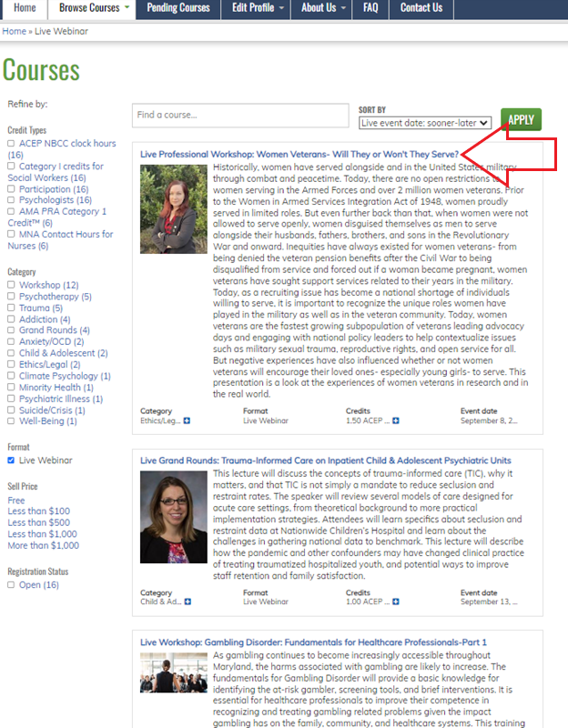This screenshot has height=728, width=568.
Task: Expand the Browse Courses menu
Action: (x=95, y=8)
